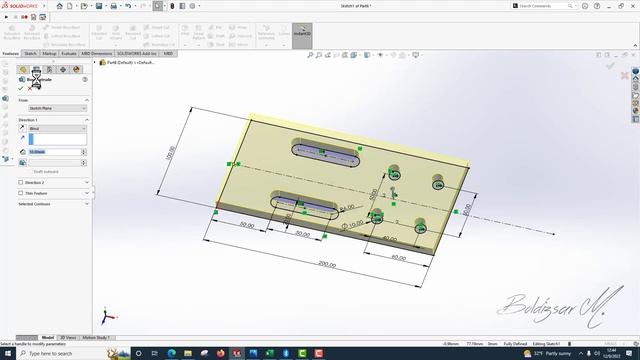This screenshot has width=640, height=360.
Task: Switch to the PropertyManager tab icon
Action: point(36,69)
